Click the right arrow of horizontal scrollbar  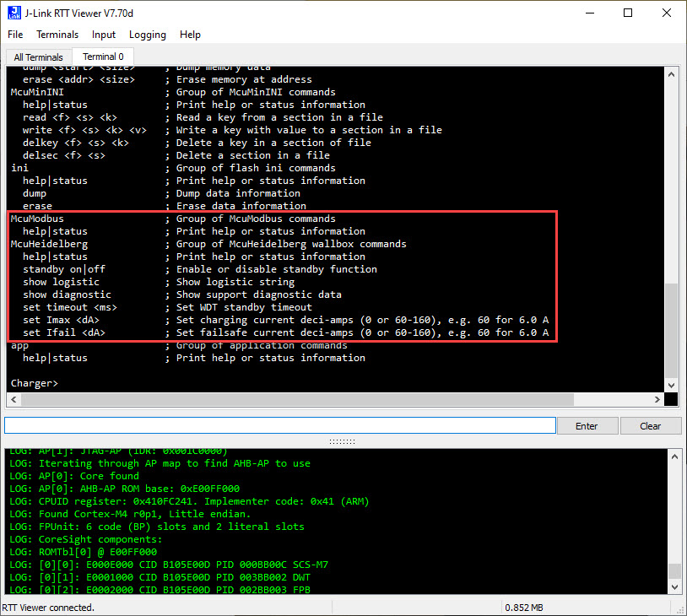tap(657, 399)
